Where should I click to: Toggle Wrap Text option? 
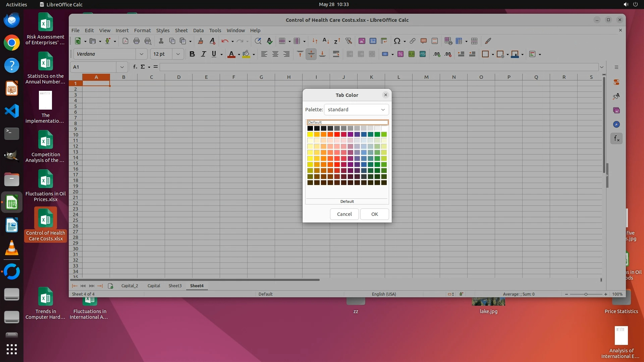point(336,54)
